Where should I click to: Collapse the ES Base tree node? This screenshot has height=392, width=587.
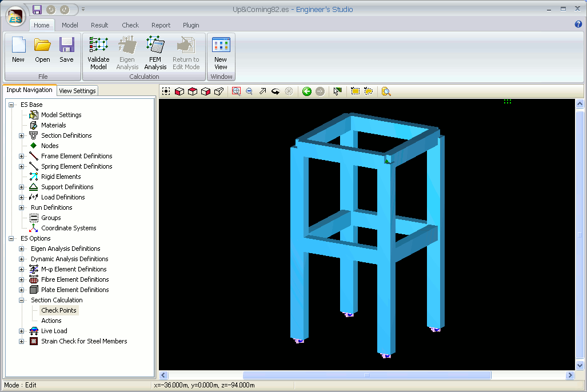tap(11, 105)
